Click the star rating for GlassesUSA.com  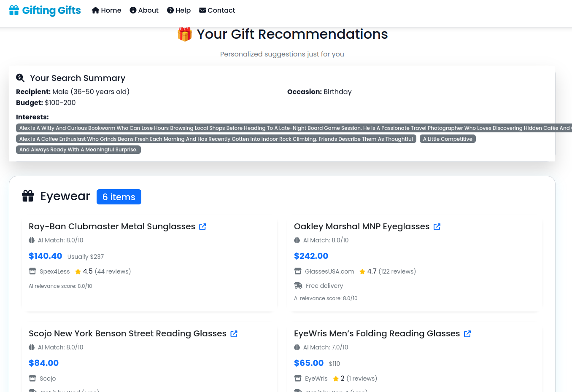[362, 271]
